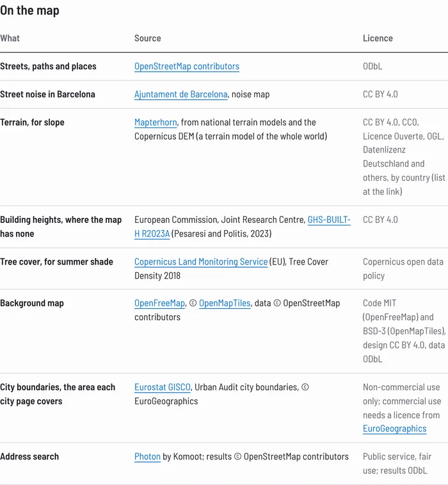448x485 pixels.
Task: Open the OpenFreeMap link
Action: (x=159, y=303)
